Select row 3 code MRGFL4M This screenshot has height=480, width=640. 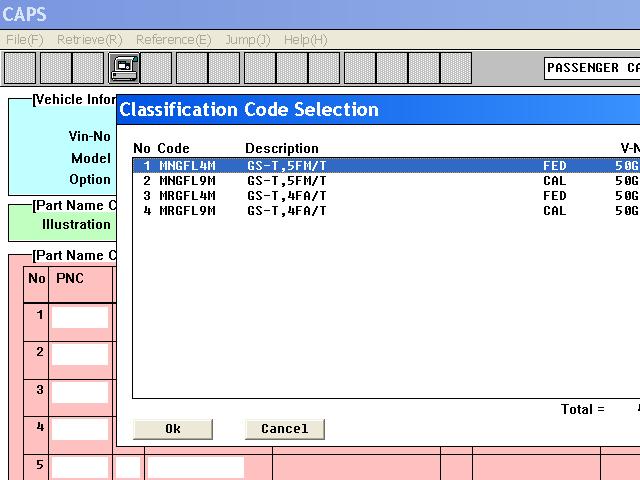point(187,196)
